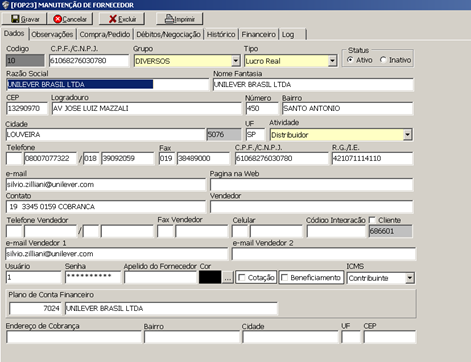Expand the ICMS Contribuinte dropdown
Image resolution: width=471 pixels, height=362 pixels.
click(410, 278)
